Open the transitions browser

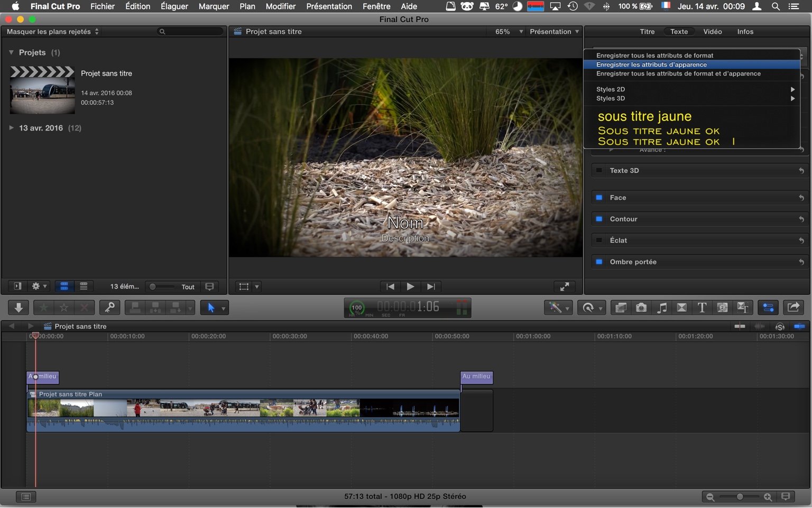[682, 308]
